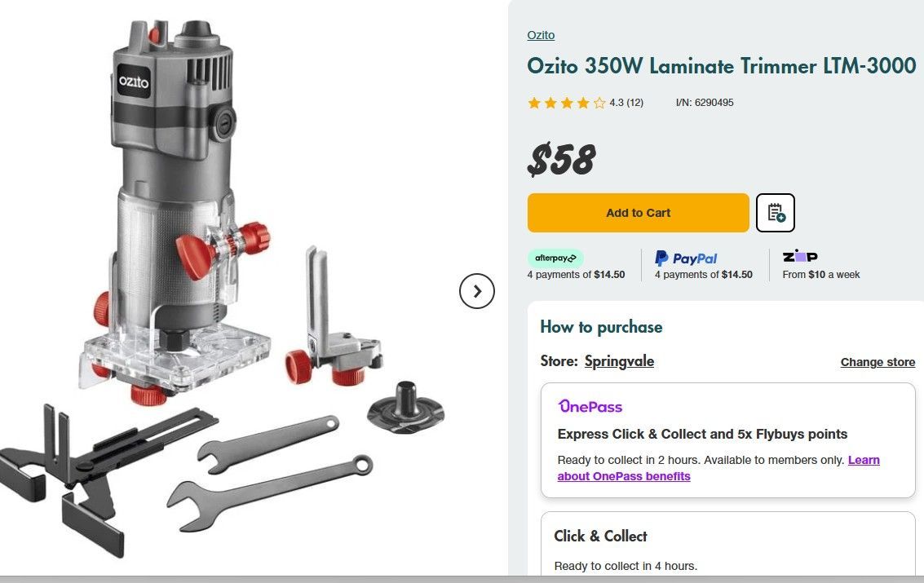Click the Zip From $10 a week text
Image resolution: width=924 pixels, height=583 pixels.
820,275
